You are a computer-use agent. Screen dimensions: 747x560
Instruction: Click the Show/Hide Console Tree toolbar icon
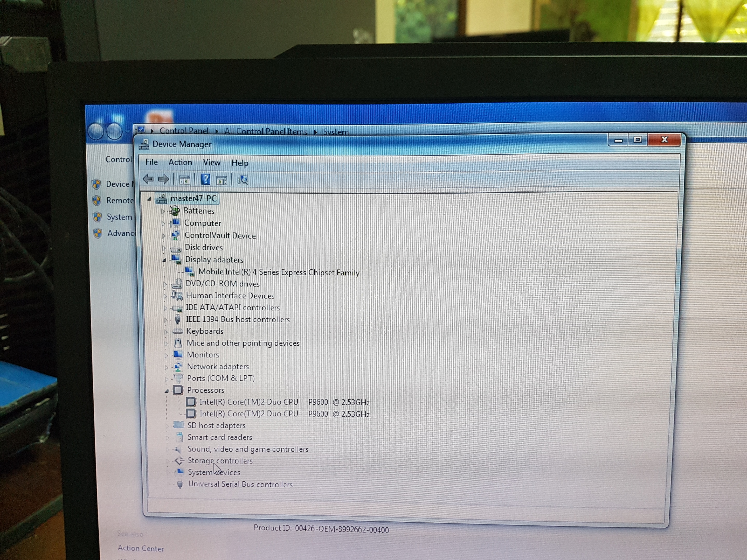[x=184, y=180]
